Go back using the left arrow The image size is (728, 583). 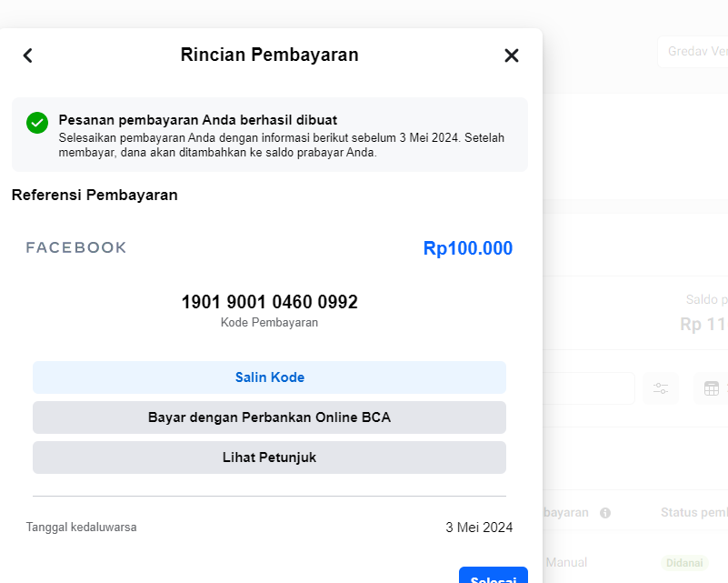pyautogui.click(x=27, y=55)
